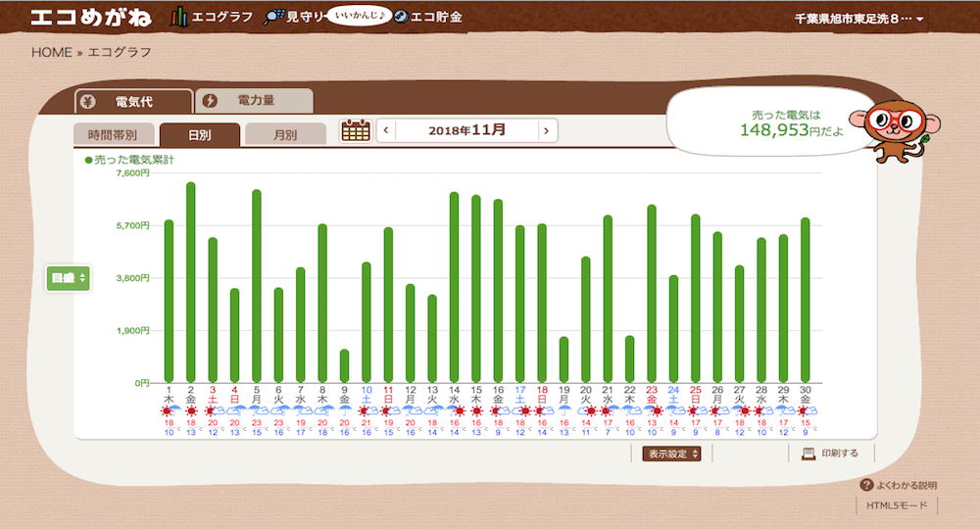Screen dimensions: 980x529
Task: Switch to the 電力量 tab
Action: (255, 101)
